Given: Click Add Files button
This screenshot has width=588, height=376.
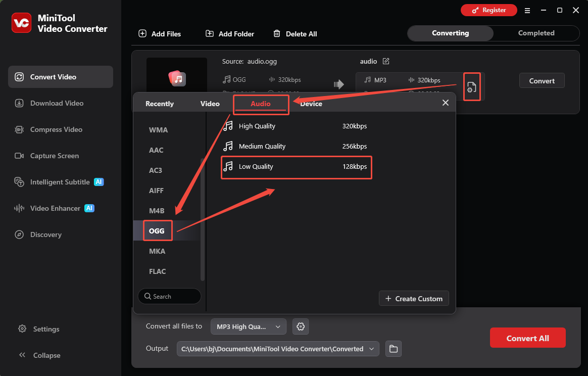Looking at the screenshot, I should 160,34.
